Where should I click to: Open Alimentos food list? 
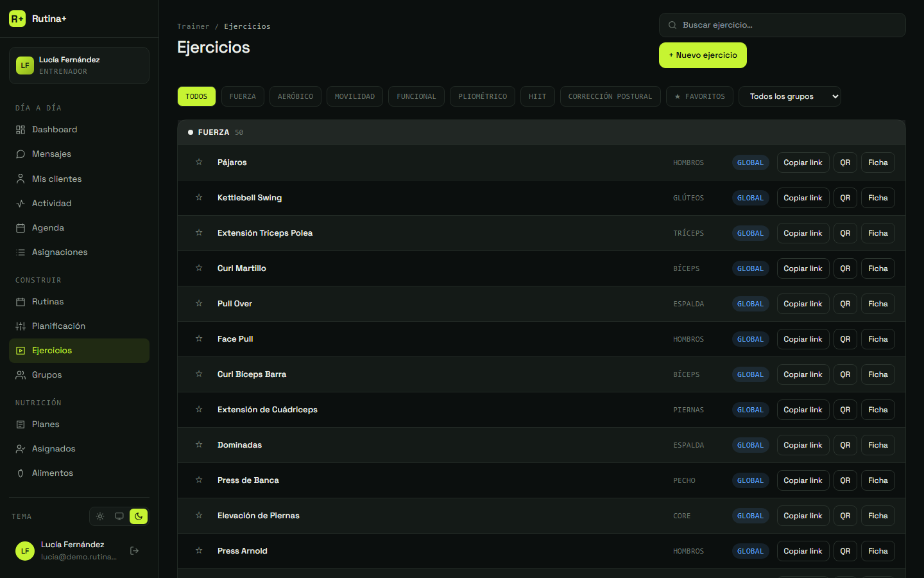coord(79,473)
